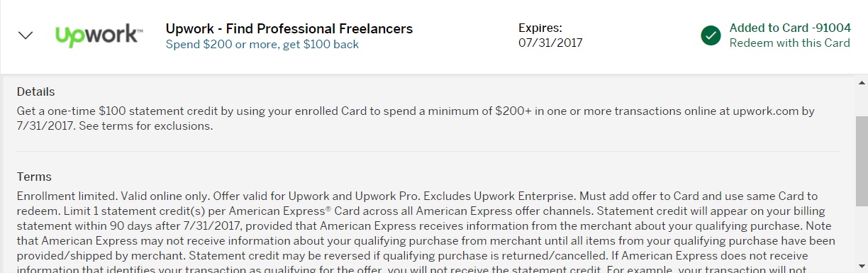The width and height of the screenshot is (868, 273).
Task: Grab the vertical scrollbar thumb
Action: (861, 162)
